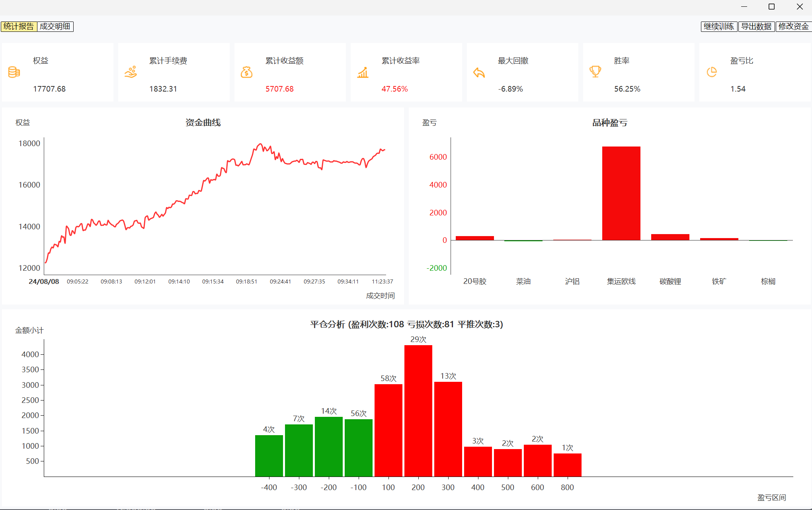Click the equity curve peak near 18000

point(260,144)
